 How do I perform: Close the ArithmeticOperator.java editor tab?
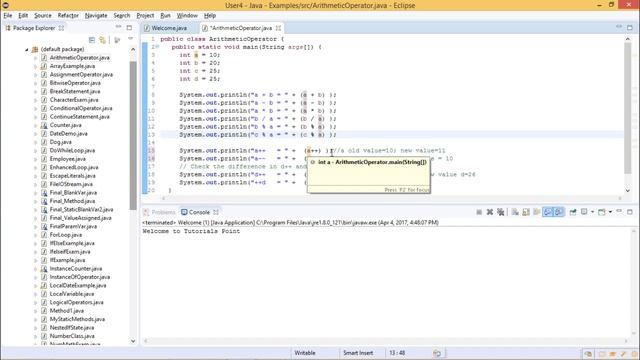tap(278, 28)
